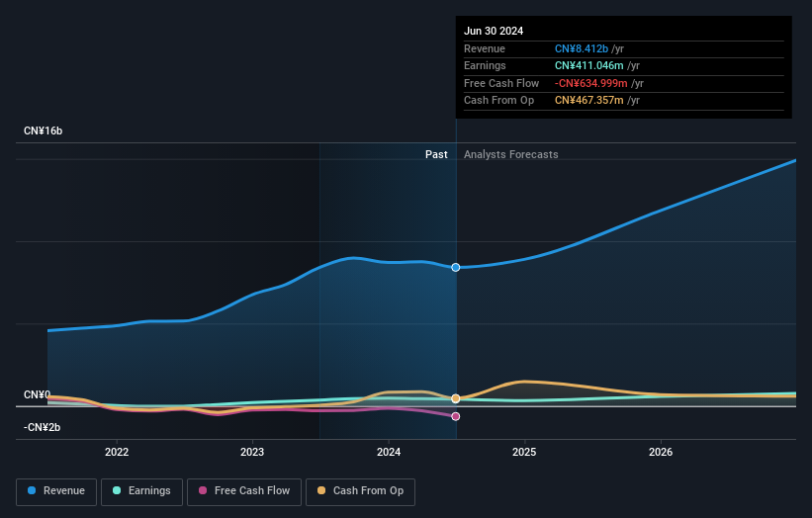The width and height of the screenshot is (812, 518).
Task: Click the teal Earnings legend dot
Action: (117, 490)
